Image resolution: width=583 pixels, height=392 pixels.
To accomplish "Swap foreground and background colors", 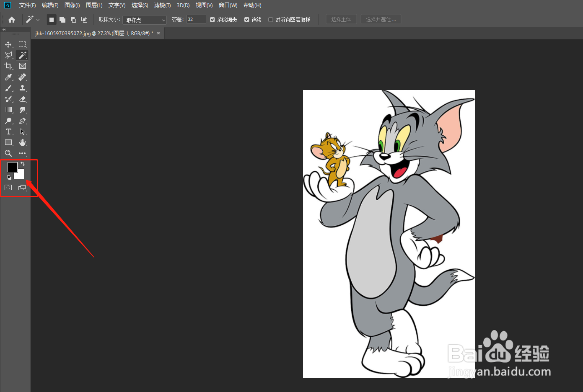I will pyautogui.click(x=23, y=164).
